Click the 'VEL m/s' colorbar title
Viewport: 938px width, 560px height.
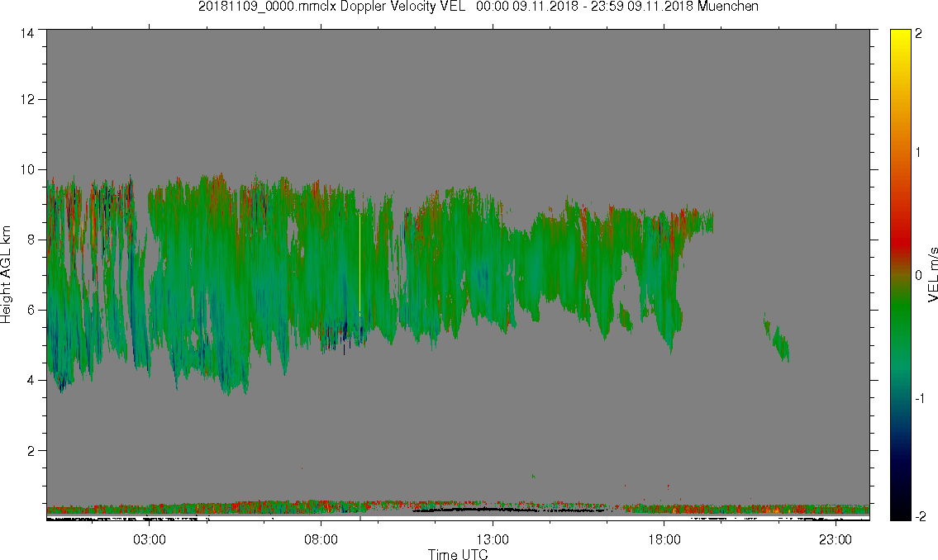[932, 275]
